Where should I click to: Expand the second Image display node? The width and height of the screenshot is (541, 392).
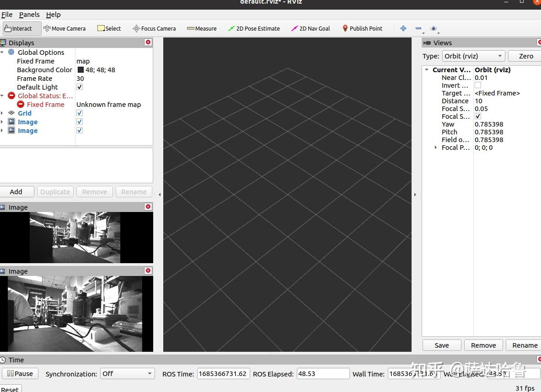click(2, 130)
